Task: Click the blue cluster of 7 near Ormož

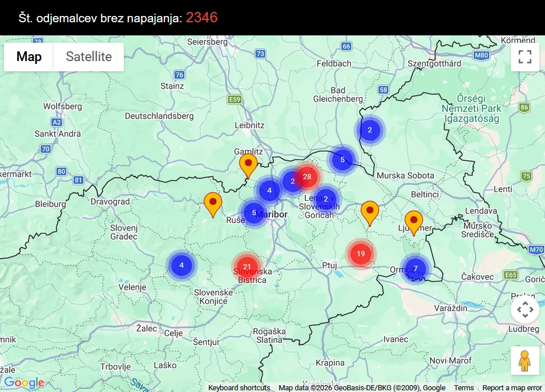Action: (x=416, y=268)
